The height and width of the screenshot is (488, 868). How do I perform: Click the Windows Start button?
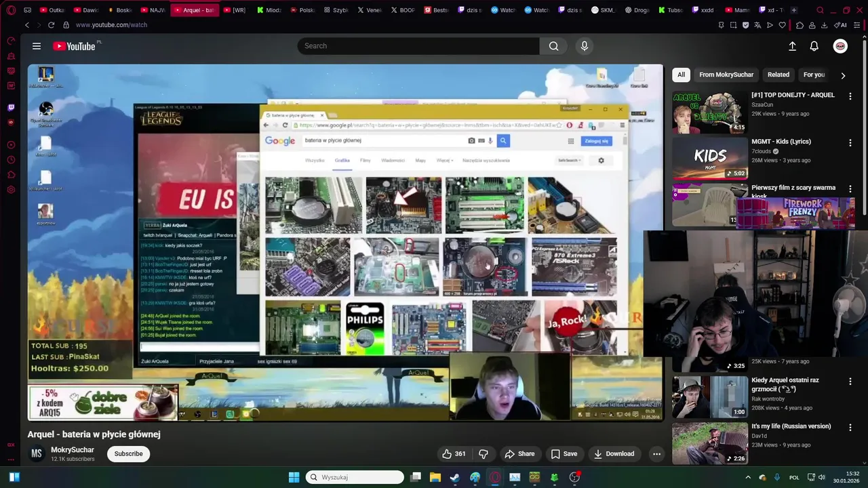tap(294, 477)
